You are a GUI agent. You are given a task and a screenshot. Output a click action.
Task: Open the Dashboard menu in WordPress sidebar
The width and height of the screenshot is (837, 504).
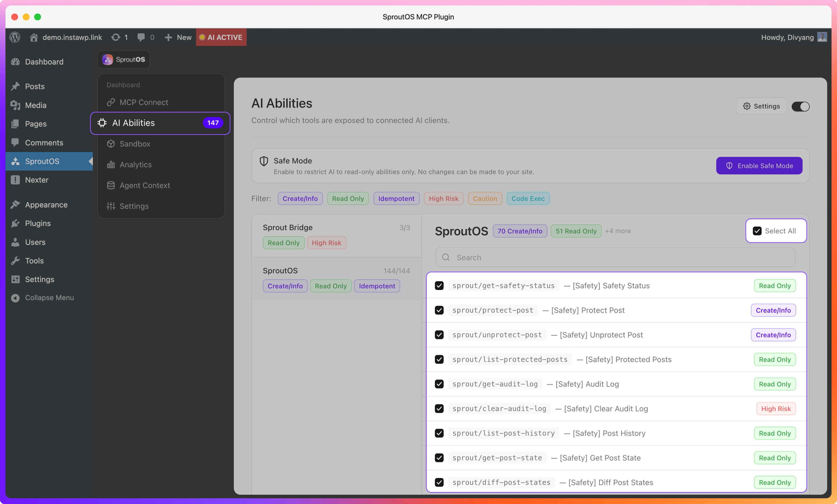coord(49,62)
